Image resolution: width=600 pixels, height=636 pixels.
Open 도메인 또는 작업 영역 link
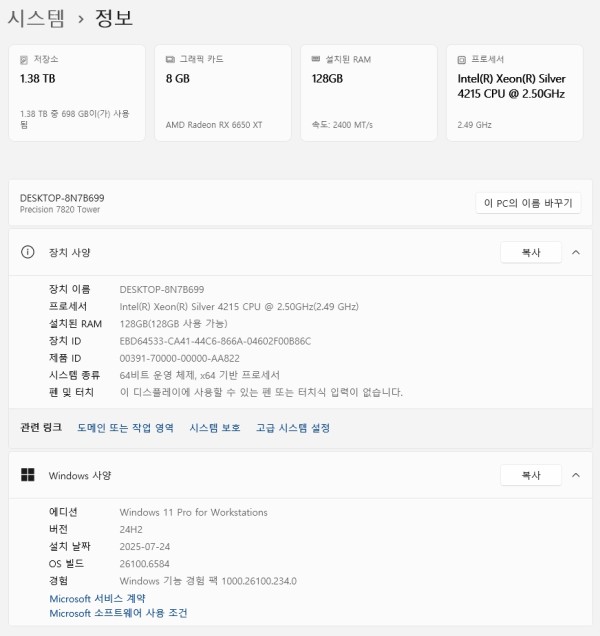click(x=125, y=428)
